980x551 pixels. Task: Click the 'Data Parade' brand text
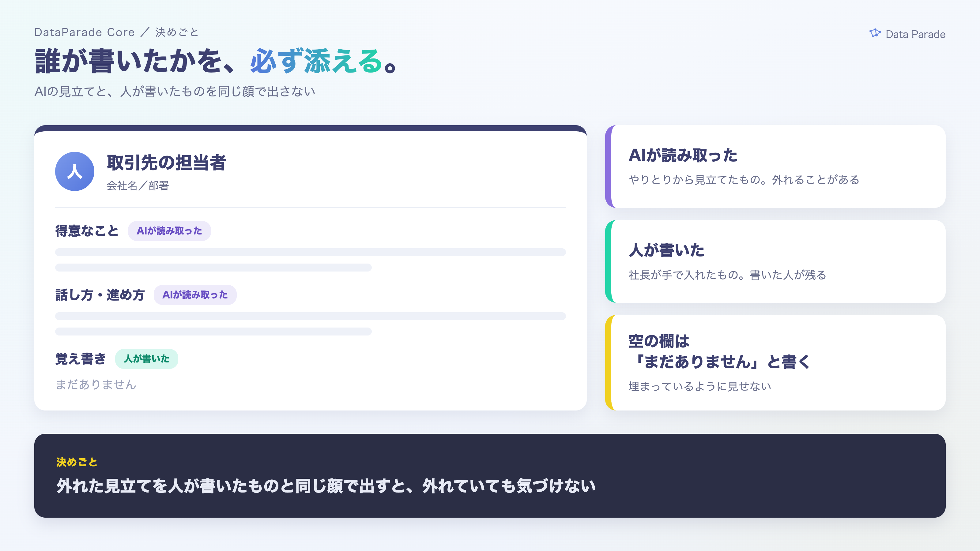(x=915, y=34)
